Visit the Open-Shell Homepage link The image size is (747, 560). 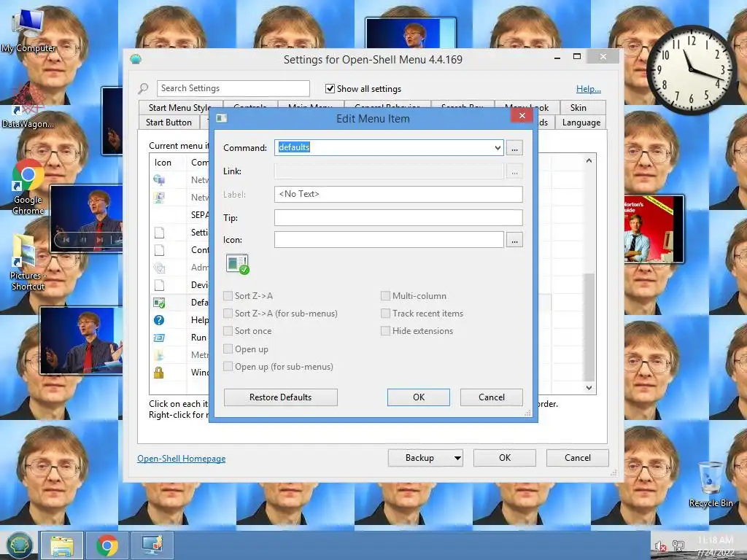(182, 458)
